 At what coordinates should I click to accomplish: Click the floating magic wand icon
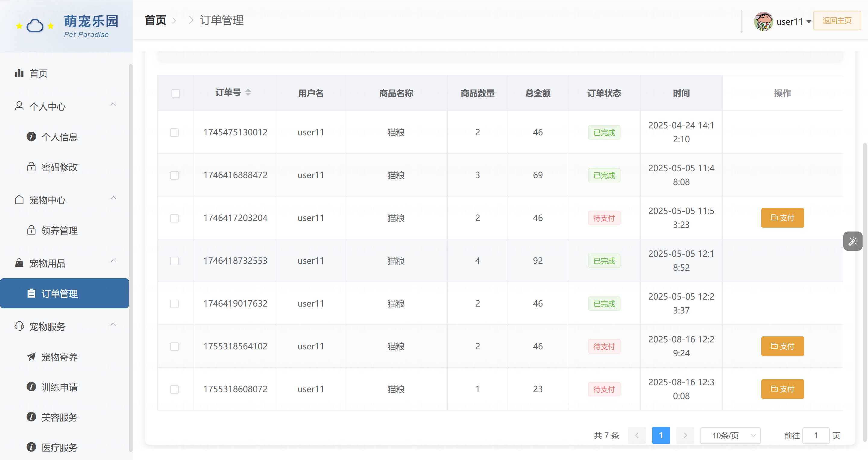pos(853,241)
